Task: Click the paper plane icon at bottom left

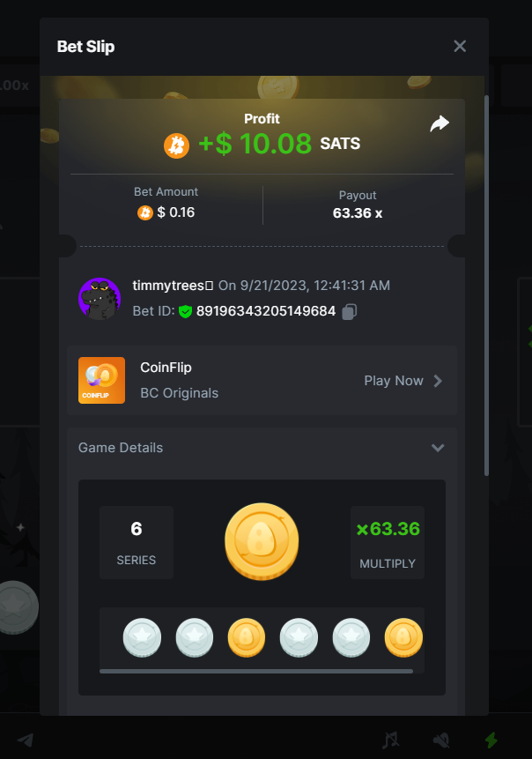Action: (26, 740)
